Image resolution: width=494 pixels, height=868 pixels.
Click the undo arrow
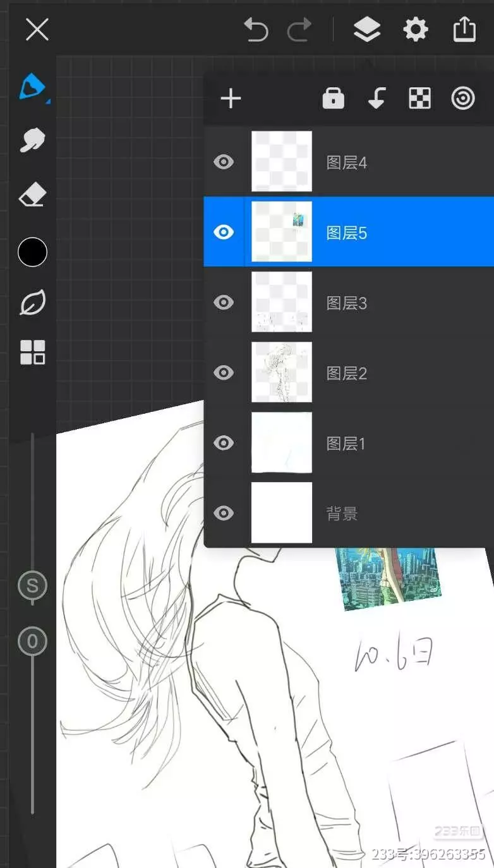coord(256,30)
